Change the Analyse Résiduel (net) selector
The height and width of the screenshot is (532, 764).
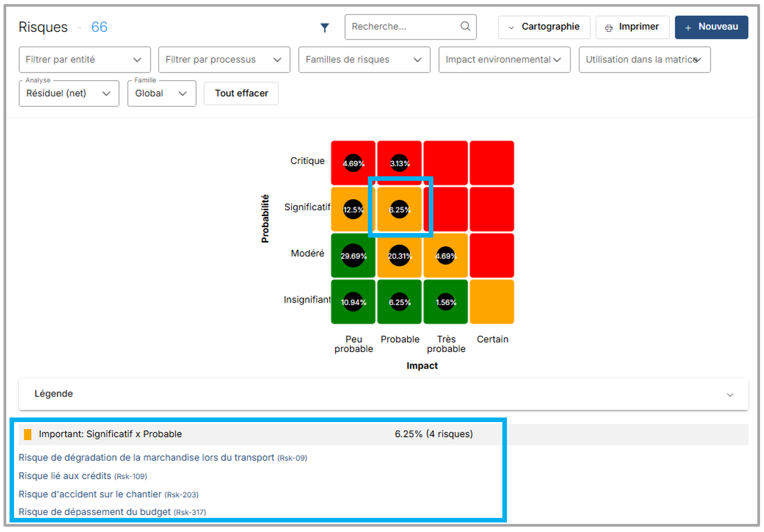(x=69, y=94)
